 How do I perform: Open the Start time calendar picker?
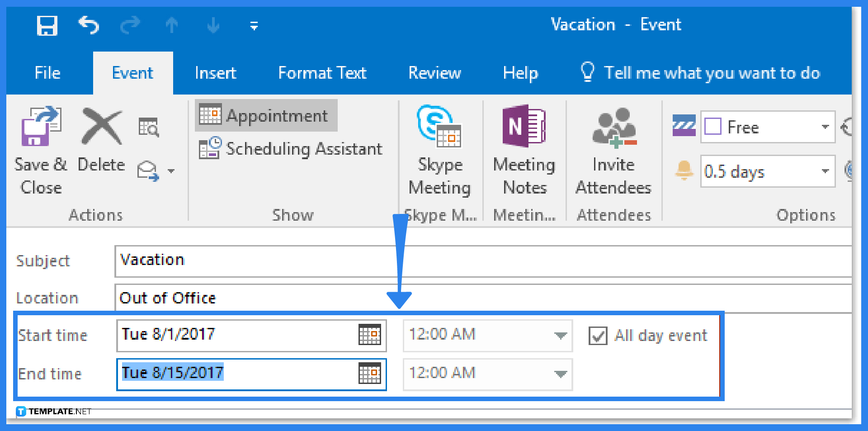pos(370,335)
